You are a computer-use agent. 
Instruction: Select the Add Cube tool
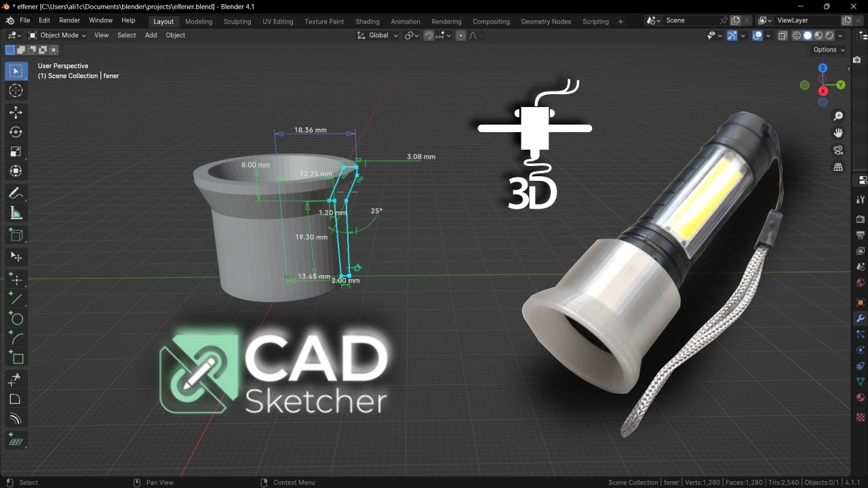(x=16, y=235)
